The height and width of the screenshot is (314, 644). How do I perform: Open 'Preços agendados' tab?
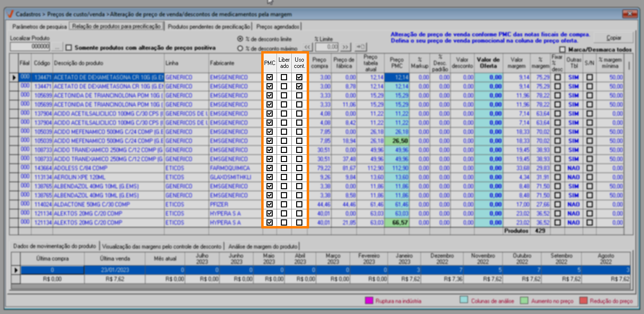click(x=278, y=27)
